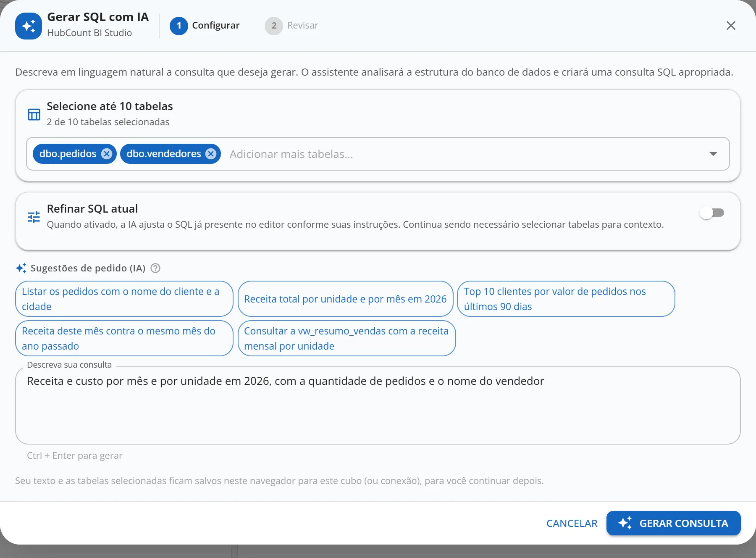
Task: Click the CANCELAR button
Action: [572, 523]
